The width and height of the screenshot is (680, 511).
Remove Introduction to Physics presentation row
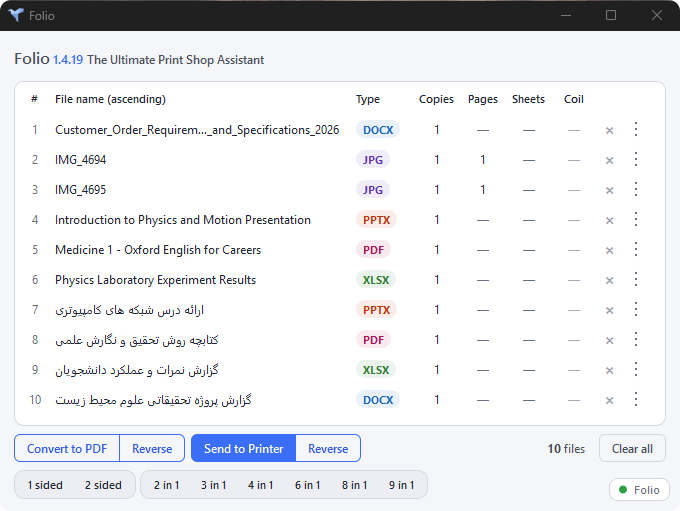click(609, 220)
